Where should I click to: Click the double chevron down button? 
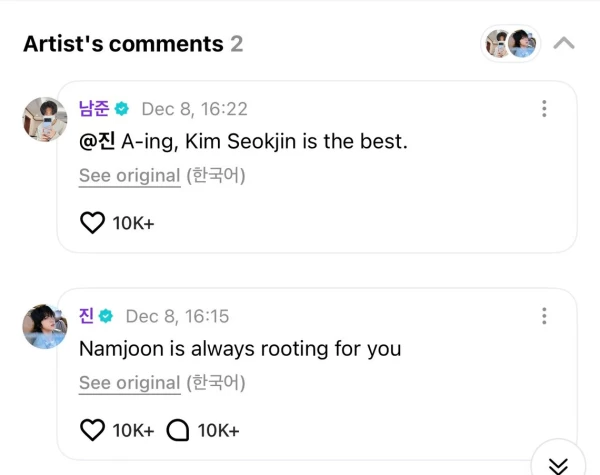(559, 463)
